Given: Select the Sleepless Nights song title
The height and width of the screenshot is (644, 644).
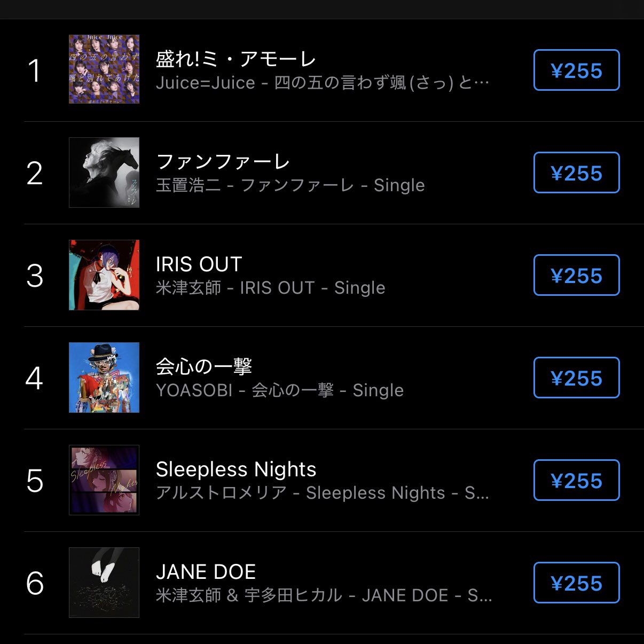Looking at the screenshot, I should 235,469.
